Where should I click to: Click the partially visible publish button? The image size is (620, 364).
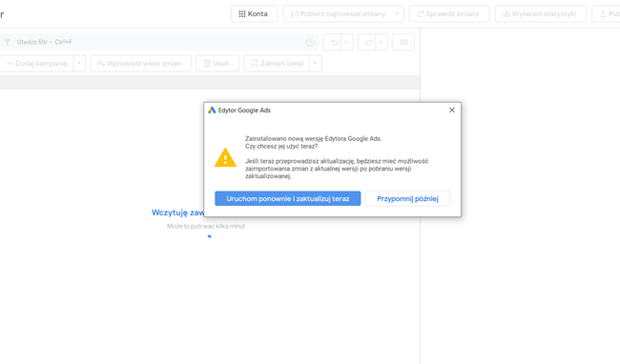coord(606,14)
